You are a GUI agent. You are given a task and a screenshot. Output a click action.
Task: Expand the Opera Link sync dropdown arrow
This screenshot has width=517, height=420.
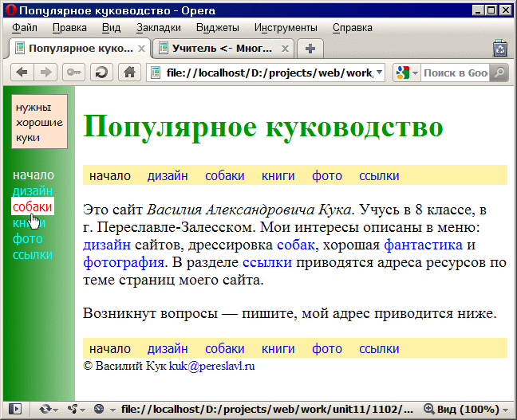click(55, 410)
